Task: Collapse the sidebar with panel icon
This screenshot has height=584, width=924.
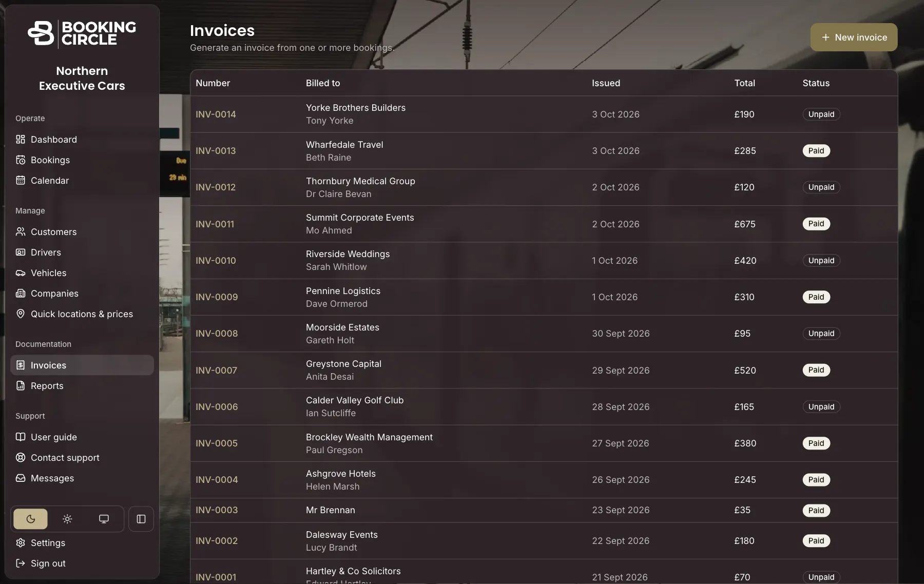Action: [x=141, y=519]
